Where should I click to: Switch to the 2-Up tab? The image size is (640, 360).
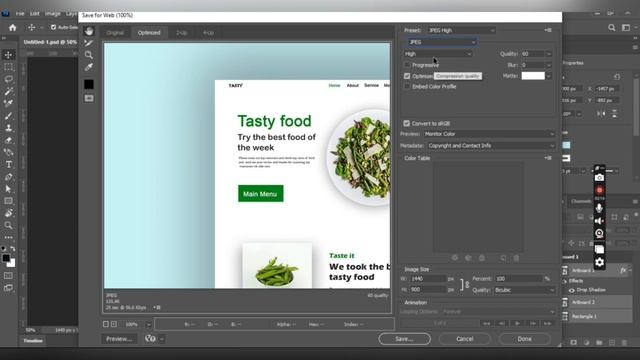click(182, 33)
